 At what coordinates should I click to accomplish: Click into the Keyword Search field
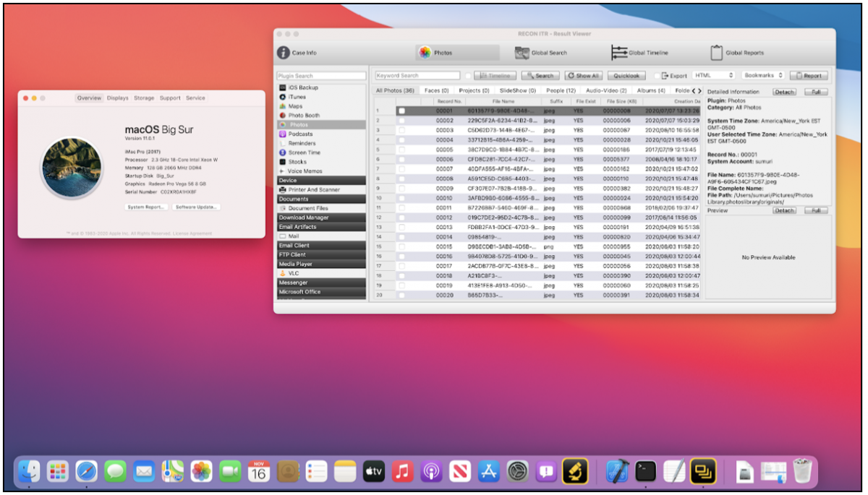pos(417,75)
